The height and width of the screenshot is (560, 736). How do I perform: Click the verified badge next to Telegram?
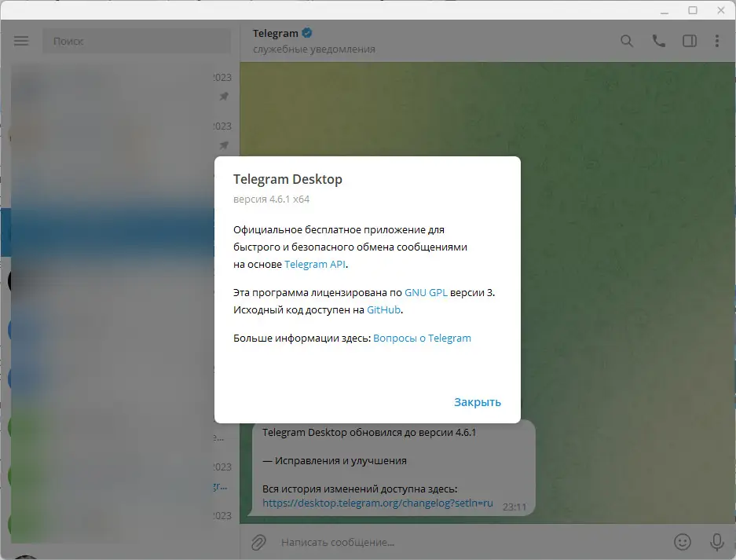[x=307, y=33]
